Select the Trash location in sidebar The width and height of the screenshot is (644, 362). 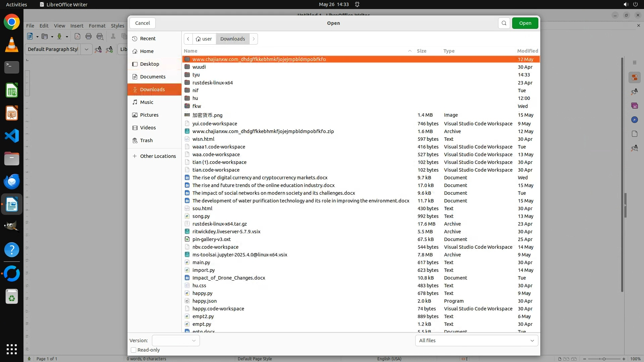click(146, 140)
